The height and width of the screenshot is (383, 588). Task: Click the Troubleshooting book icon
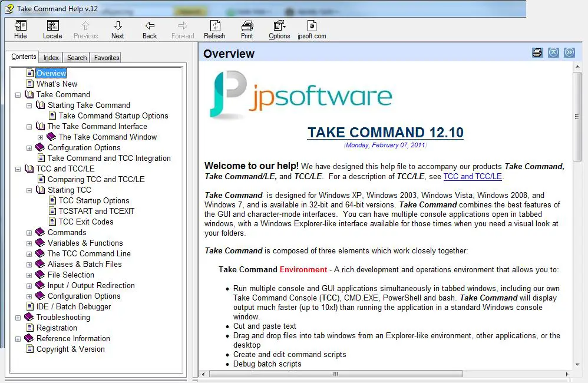tap(29, 317)
